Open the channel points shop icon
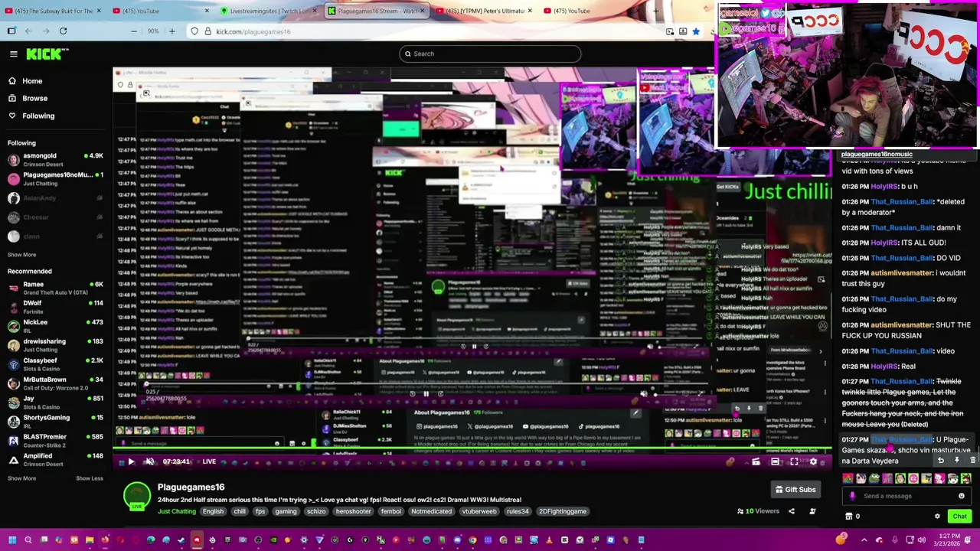This screenshot has height=551, width=980. click(x=848, y=517)
